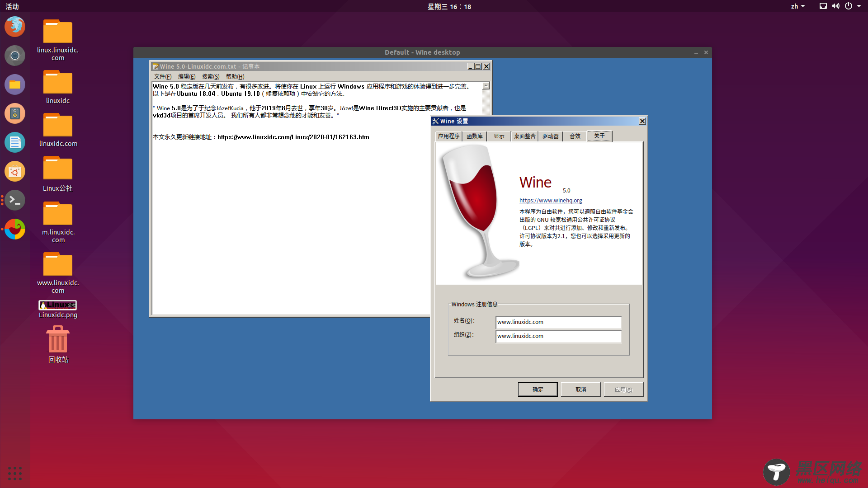The height and width of the screenshot is (488, 868).
Task: Open Notepad 编辑(E) menu
Action: 187,76
